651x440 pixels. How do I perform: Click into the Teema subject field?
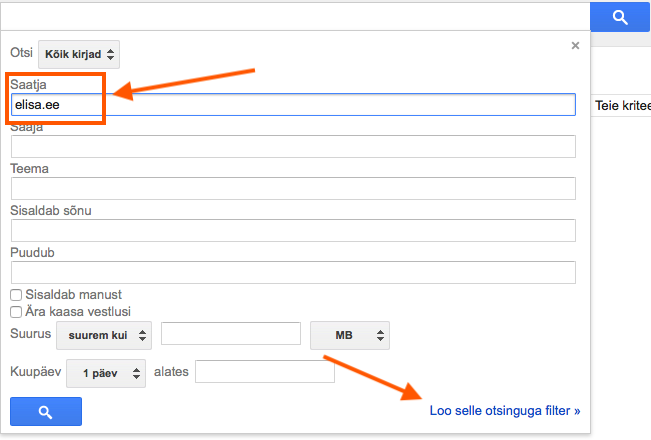[293, 188]
